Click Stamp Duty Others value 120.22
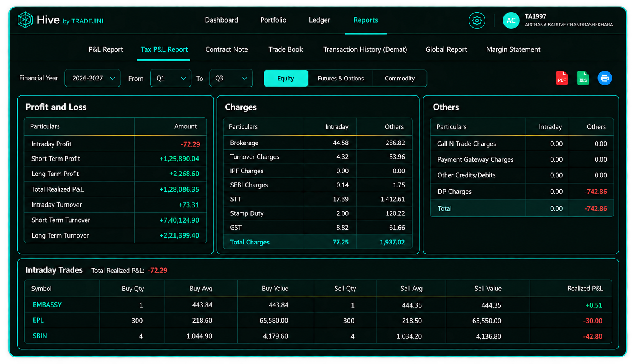 [x=395, y=213]
